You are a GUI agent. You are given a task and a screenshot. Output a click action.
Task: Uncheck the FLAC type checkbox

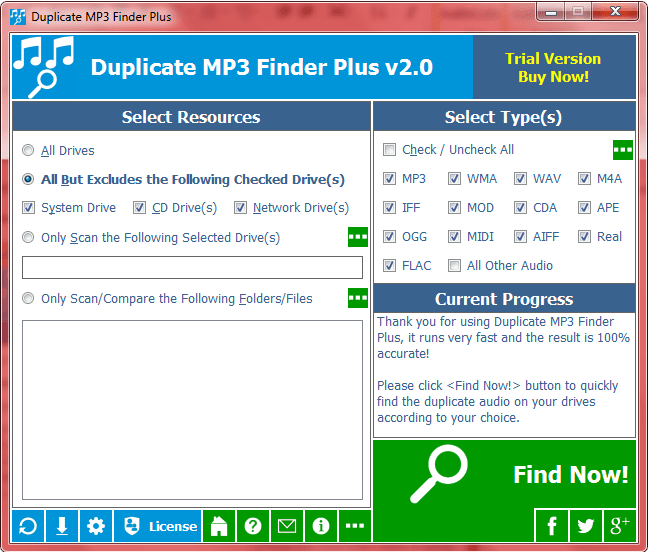[389, 265]
